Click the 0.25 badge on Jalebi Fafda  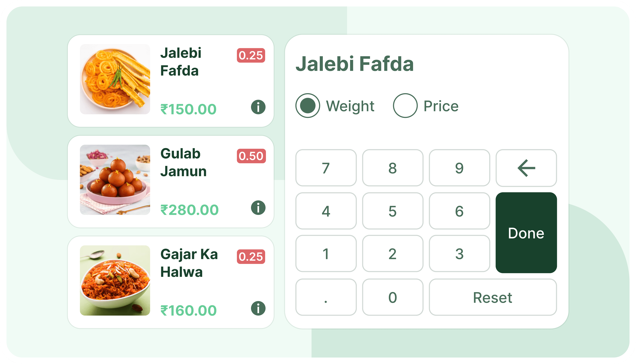[251, 55]
